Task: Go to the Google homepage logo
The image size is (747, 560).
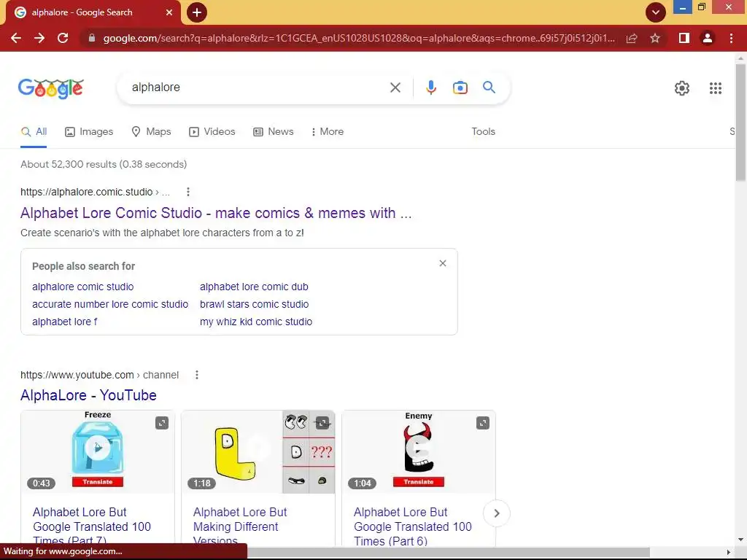Action: click(x=51, y=88)
